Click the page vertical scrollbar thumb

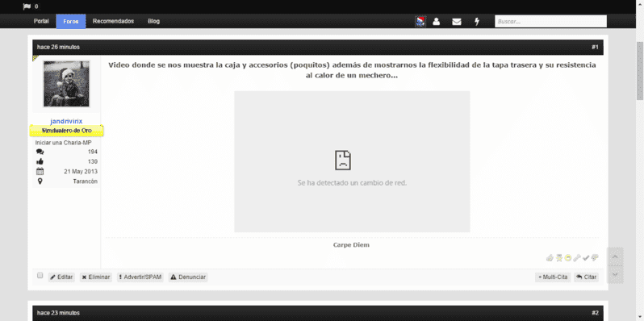[x=640, y=71]
